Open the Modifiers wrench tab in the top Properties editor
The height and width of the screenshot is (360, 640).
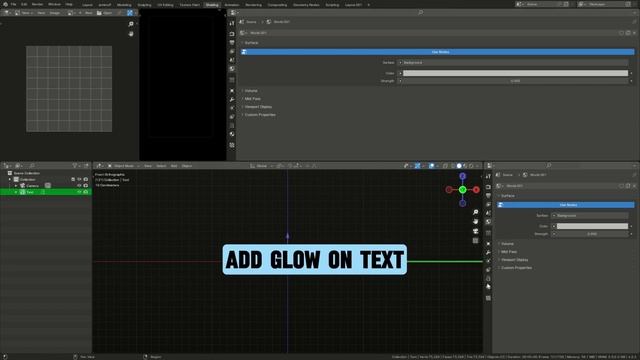pyautogui.click(x=232, y=100)
